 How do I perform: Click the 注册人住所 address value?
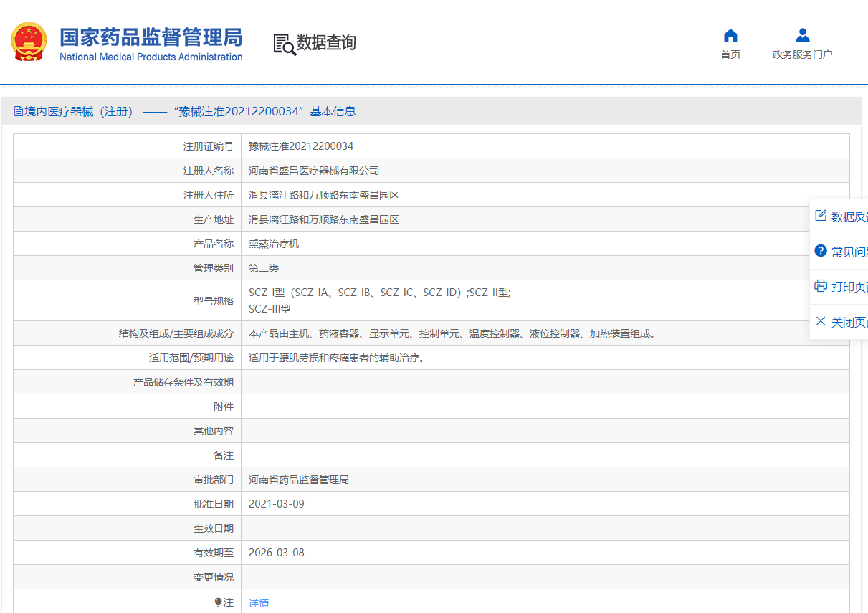click(324, 195)
